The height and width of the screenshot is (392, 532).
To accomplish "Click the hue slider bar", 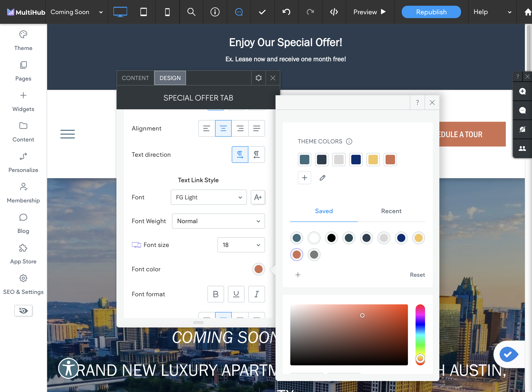I will coord(420,335).
